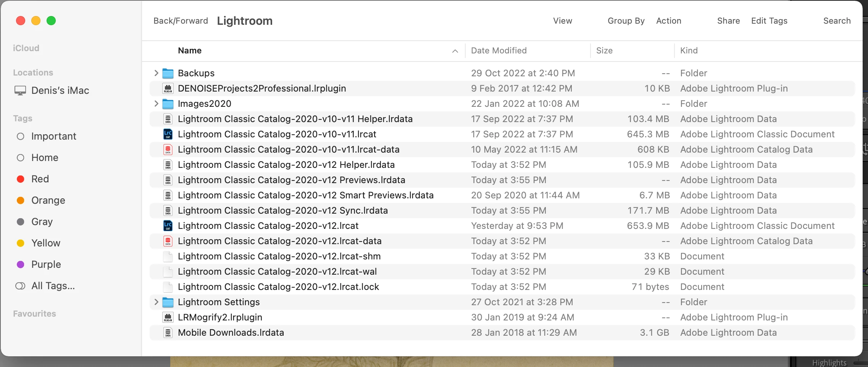Click the Backups folder icon
This screenshot has height=367, width=868.
coord(168,73)
